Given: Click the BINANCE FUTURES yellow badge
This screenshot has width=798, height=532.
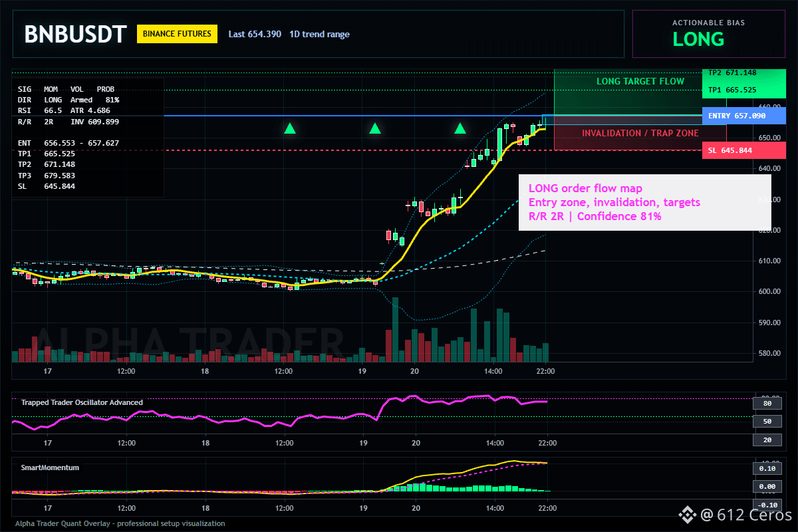Looking at the screenshot, I should point(178,34).
